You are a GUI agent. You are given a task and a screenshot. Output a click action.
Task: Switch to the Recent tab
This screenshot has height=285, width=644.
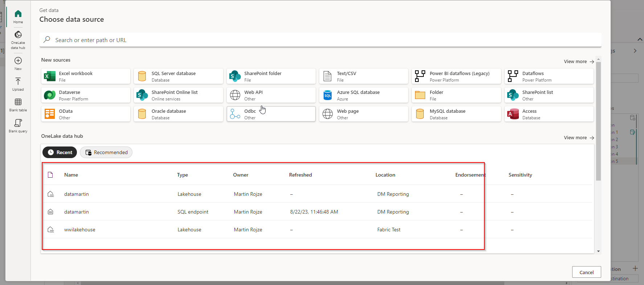coord(60,152)
